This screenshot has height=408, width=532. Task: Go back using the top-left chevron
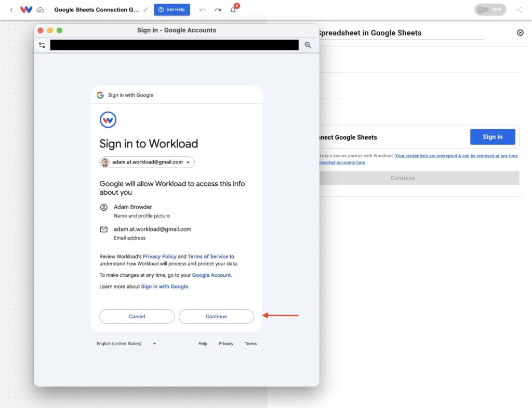(x=11, y=10)
